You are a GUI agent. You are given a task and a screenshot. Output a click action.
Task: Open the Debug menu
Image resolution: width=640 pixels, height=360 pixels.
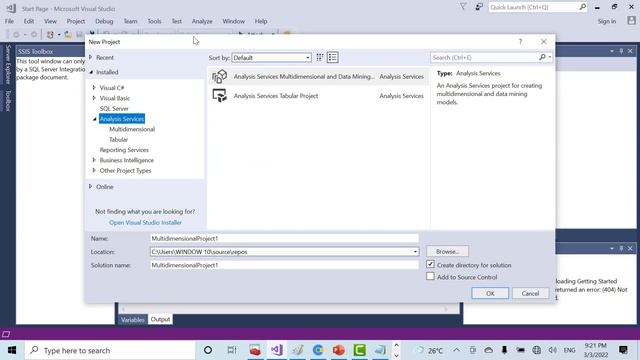(104, 21)
